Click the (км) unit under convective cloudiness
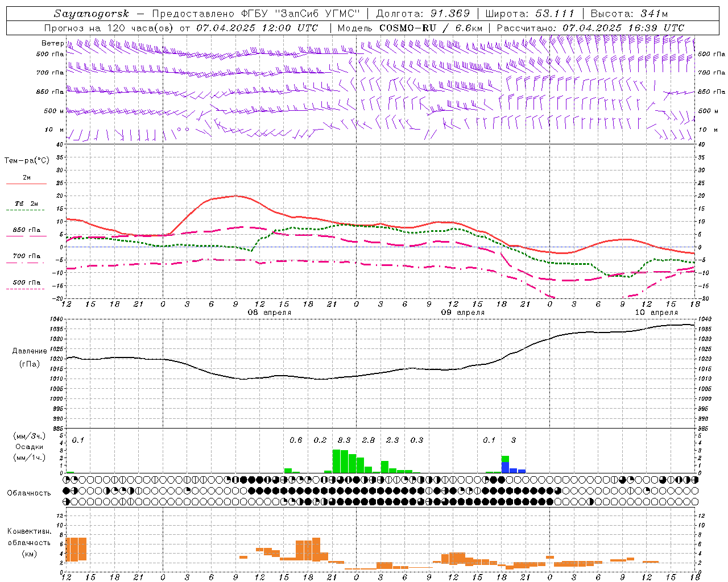The image size is (728, 582). tap(30, 554)
